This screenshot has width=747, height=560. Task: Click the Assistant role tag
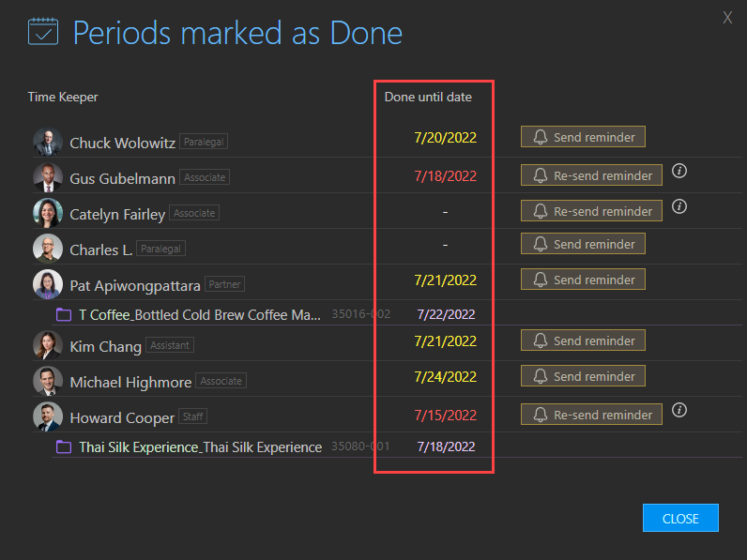click(170, 345)
